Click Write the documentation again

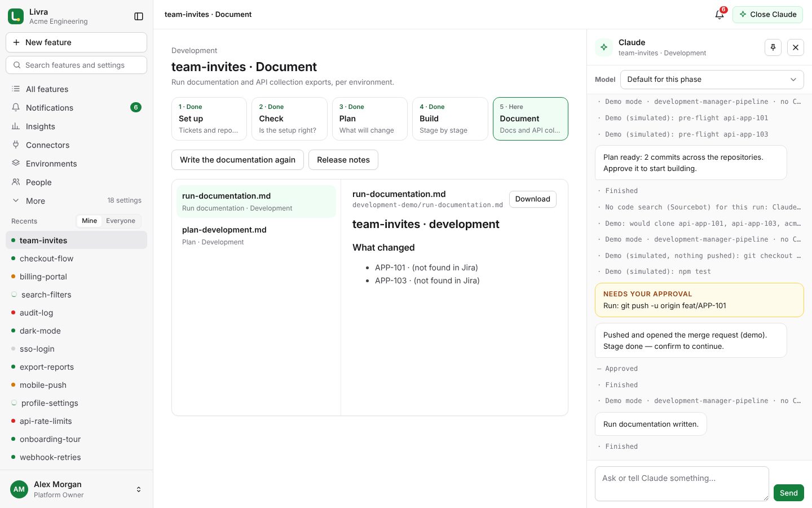pyautogui.click(x=237, y=160)
